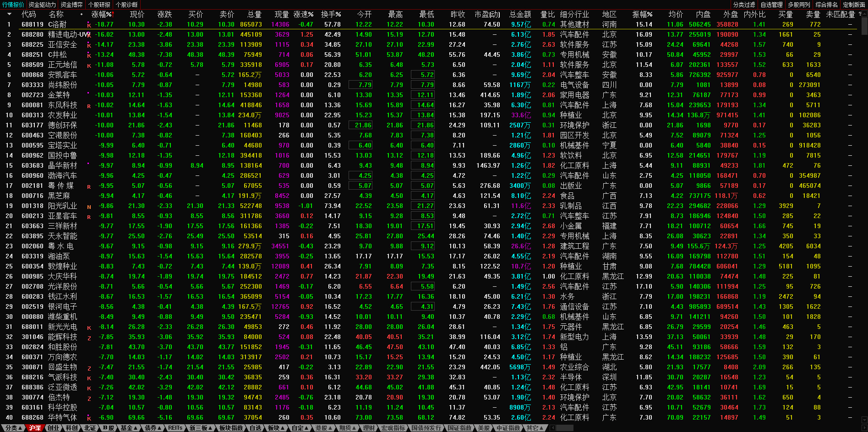Click the K marker beside 华特气体
The image size is (868, 432).
coord(89,418)
